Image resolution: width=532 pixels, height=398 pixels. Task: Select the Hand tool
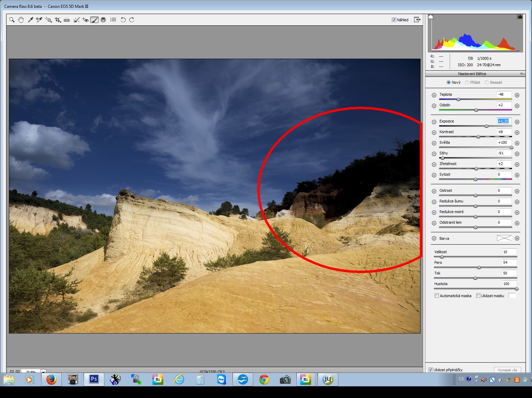coord(21,20)
